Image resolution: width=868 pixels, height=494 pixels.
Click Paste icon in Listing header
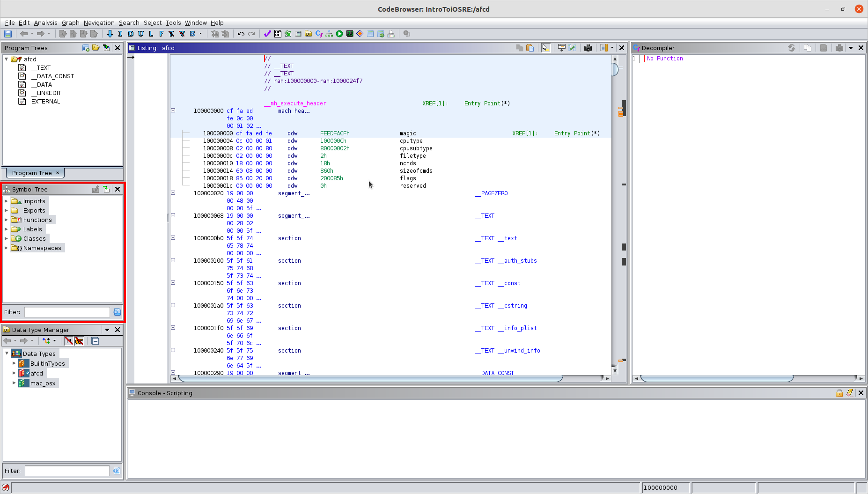tap(530, 48)
